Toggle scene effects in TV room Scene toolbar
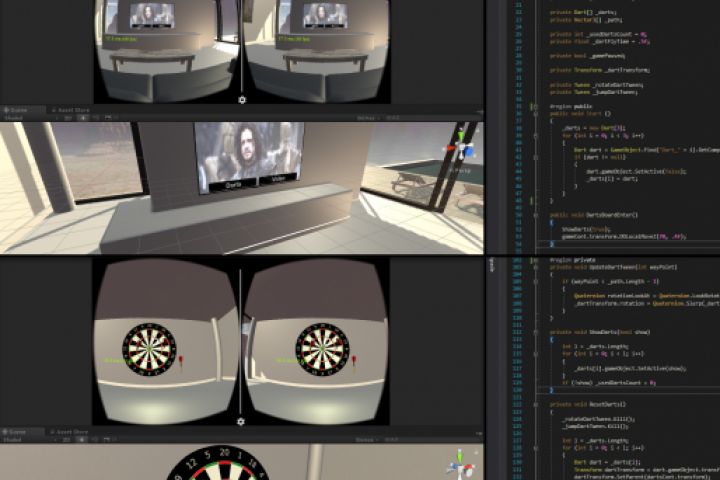Screen dimensions: 720x480 [108, 118]
